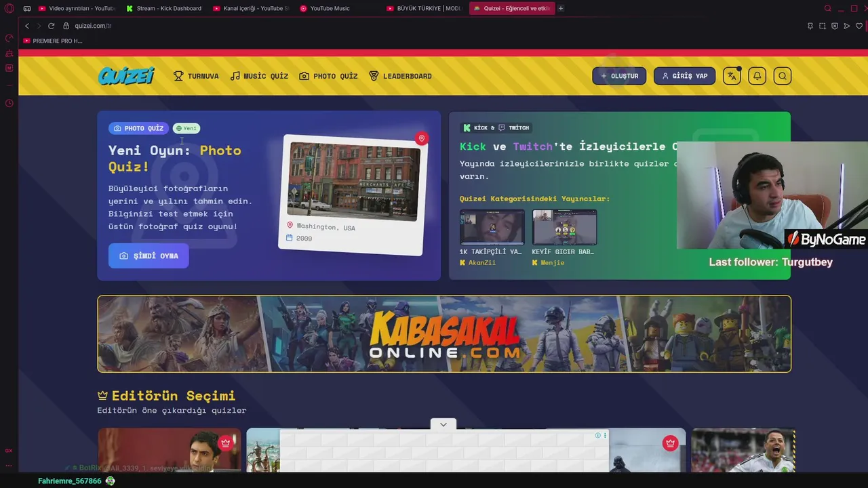Click the browser back arrow
The width and height of the screenshot is (868, 488).
(27, 26)
